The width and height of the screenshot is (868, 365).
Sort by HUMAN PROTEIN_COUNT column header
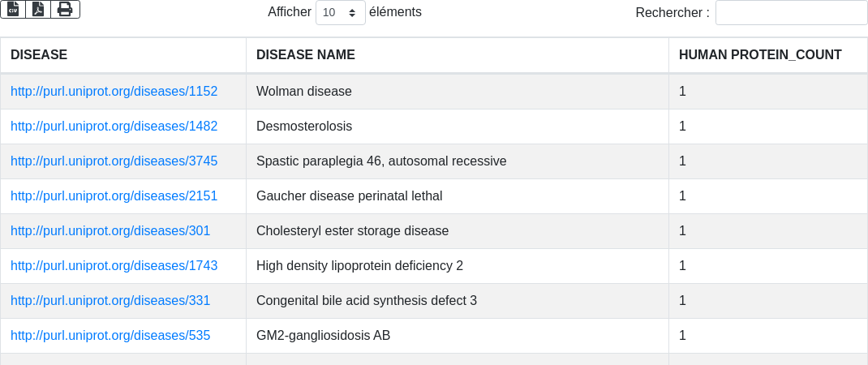coord(767,55)
